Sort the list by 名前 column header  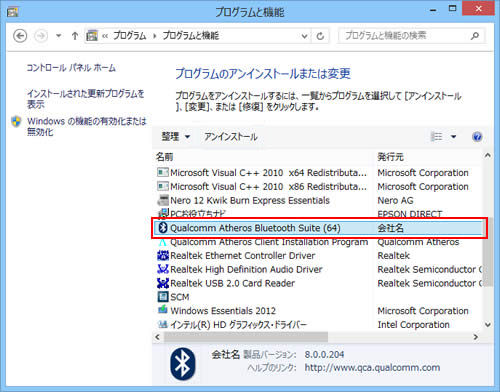(165, 157)
